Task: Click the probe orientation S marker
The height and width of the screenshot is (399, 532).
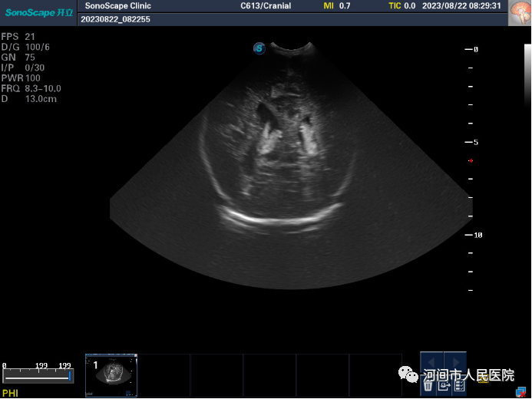Action: point(259,48)
